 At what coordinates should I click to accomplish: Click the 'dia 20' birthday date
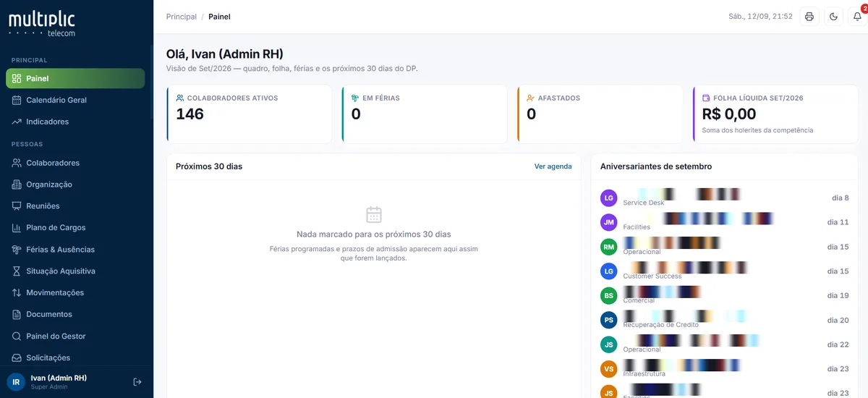[x=838, y=320]
